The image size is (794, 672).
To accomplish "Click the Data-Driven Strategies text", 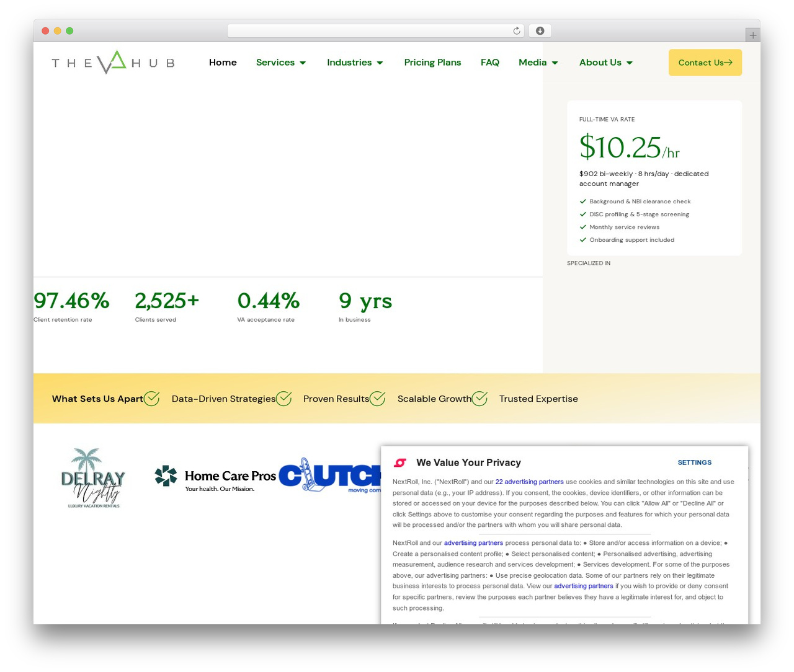I will click(x=223, y=399).
